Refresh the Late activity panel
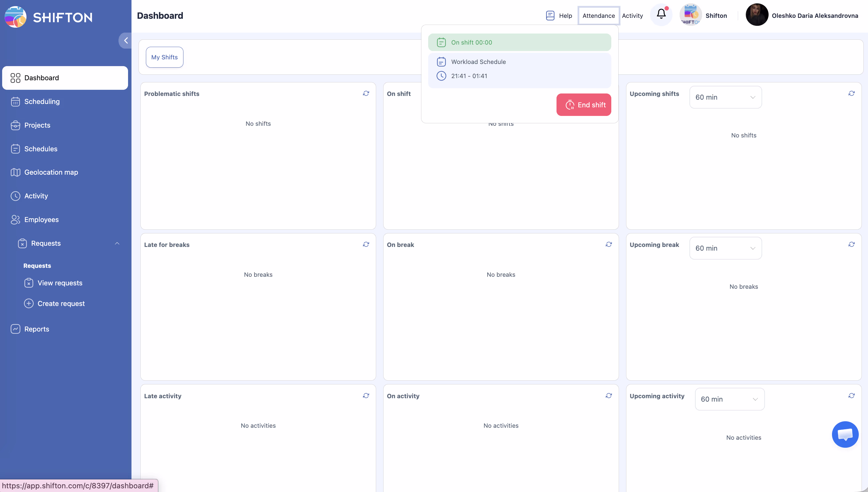868x492 pixels. 366,395
